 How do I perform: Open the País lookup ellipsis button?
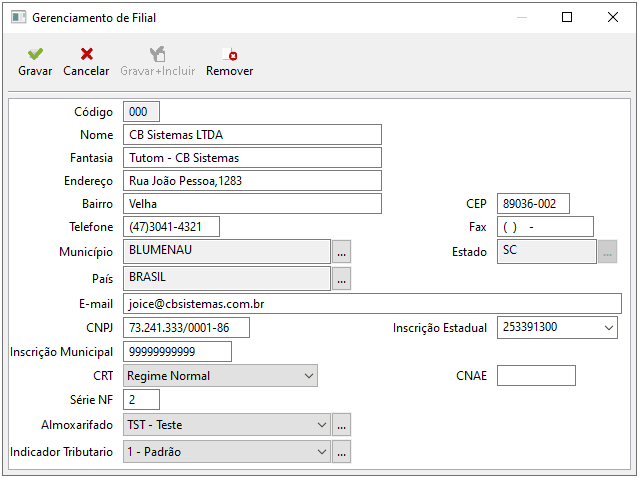pos(342,279)
